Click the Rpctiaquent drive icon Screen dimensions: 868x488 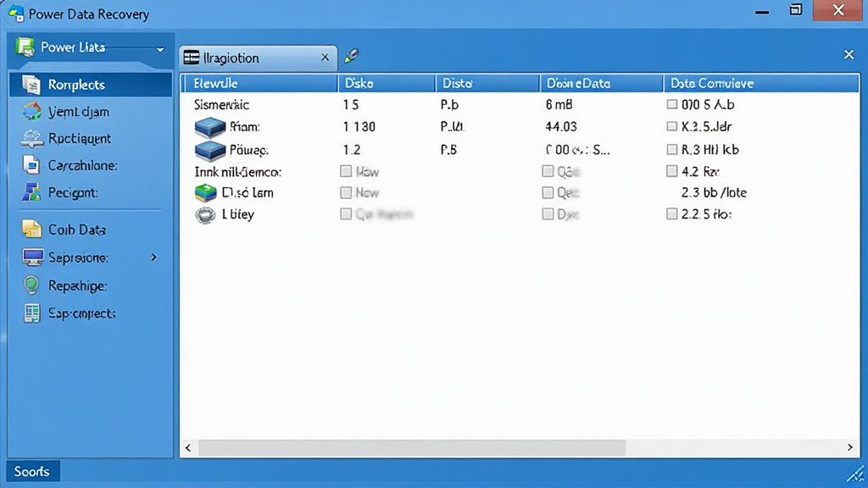coord(32,138)
